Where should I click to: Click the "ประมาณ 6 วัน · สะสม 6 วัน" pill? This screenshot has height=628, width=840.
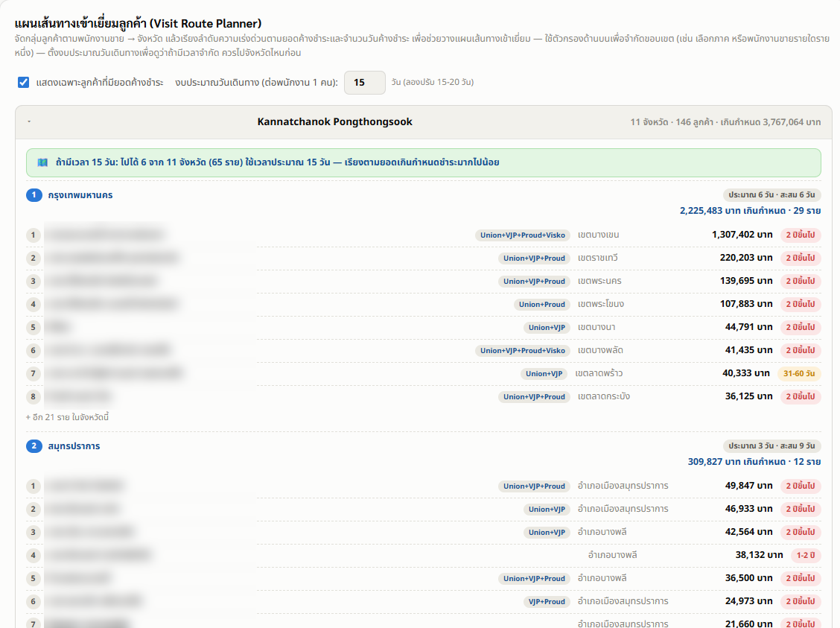click(771, 194)
